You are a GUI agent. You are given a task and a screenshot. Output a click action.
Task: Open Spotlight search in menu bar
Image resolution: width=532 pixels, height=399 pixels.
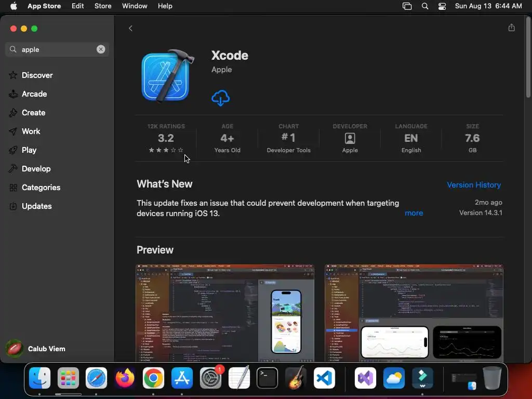425,6
